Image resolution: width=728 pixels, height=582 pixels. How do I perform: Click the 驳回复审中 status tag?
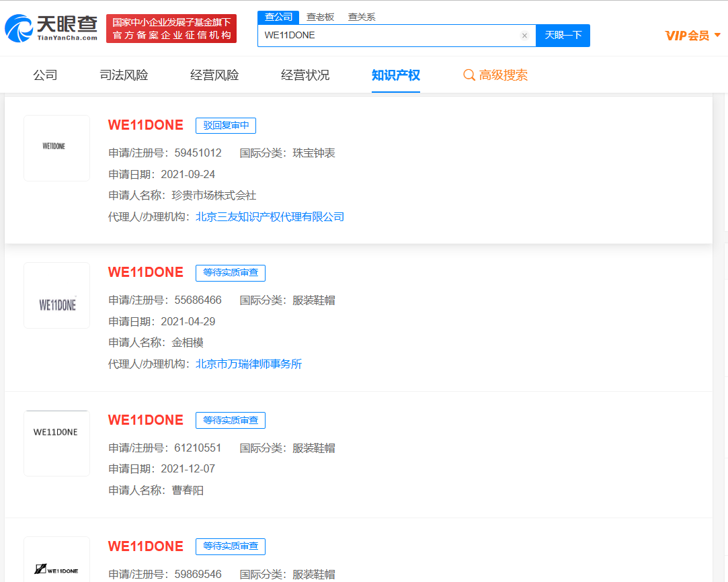226,125
